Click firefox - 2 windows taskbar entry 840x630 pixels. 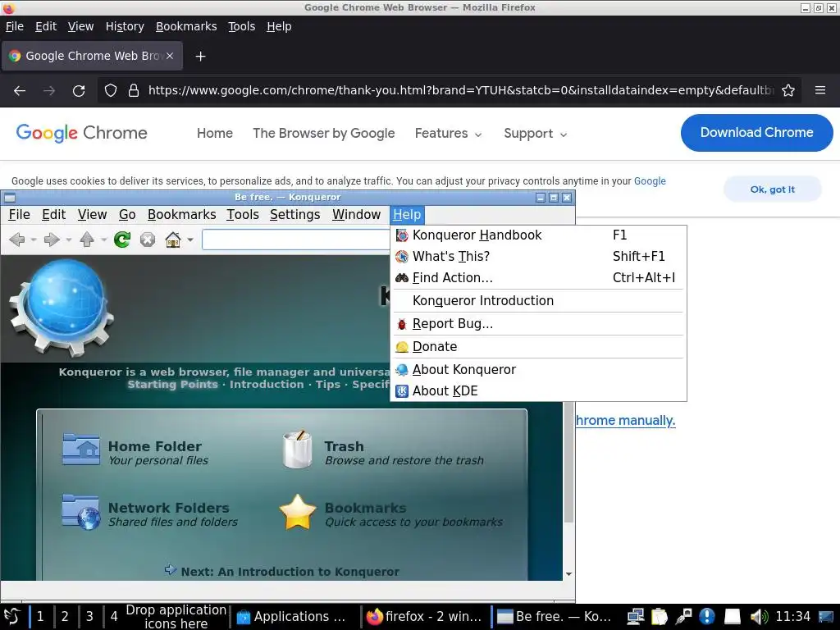click(x=426, y=617)
